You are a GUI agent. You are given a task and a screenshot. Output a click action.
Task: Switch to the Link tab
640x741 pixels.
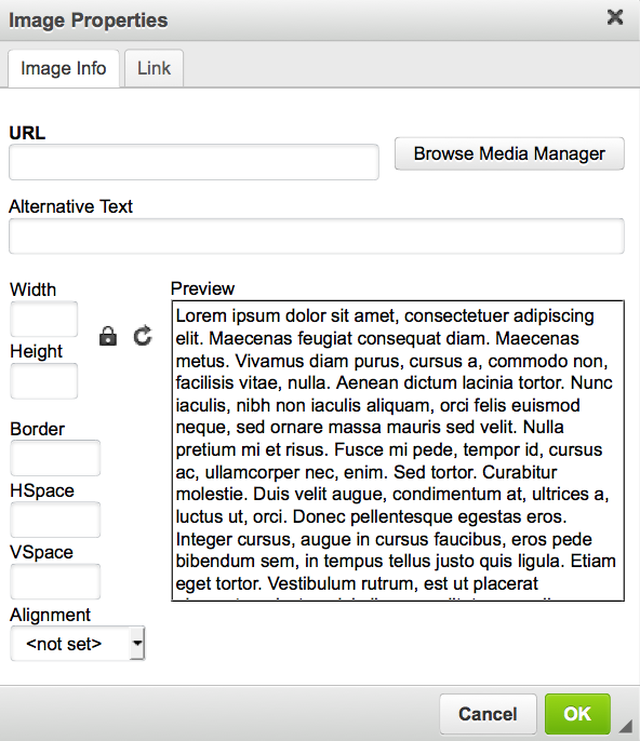click(154, 68)
